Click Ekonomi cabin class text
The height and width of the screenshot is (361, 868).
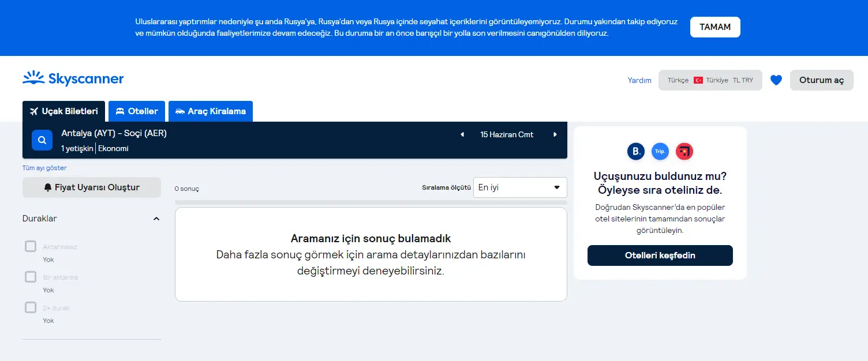(113, 148)
